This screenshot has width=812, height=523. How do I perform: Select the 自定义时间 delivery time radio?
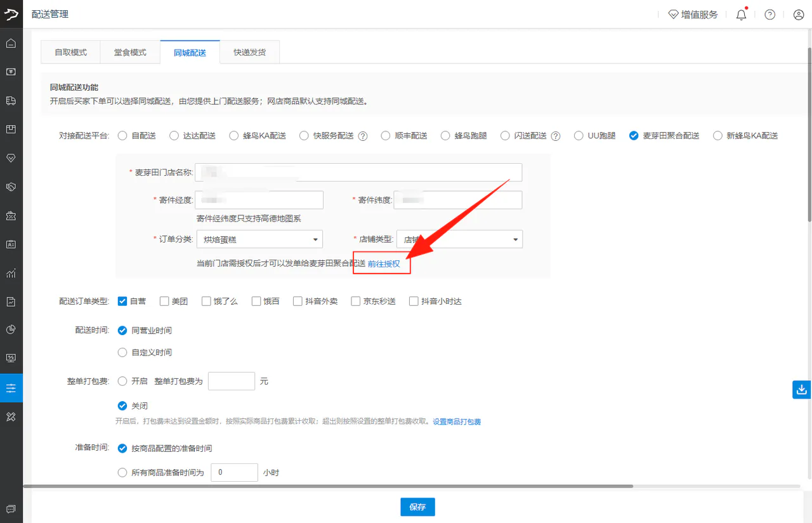click(122, 352)
